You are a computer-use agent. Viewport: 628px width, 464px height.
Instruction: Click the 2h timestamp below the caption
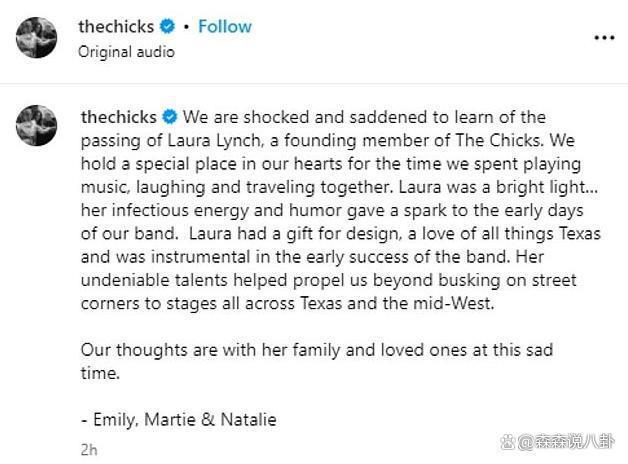tap(89, 451)
